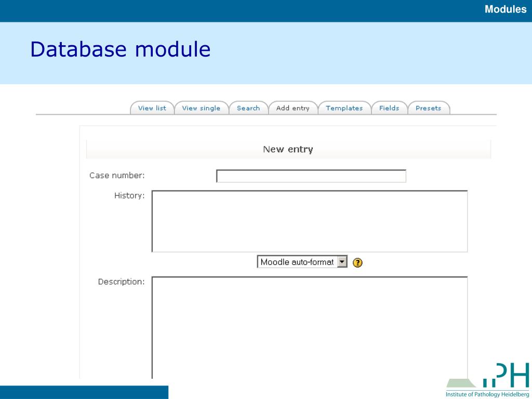The height and width of the screenshot is (399, 532).
Task: Open the Fields tab
Action: pyautogui.click(x=389, y=108)
